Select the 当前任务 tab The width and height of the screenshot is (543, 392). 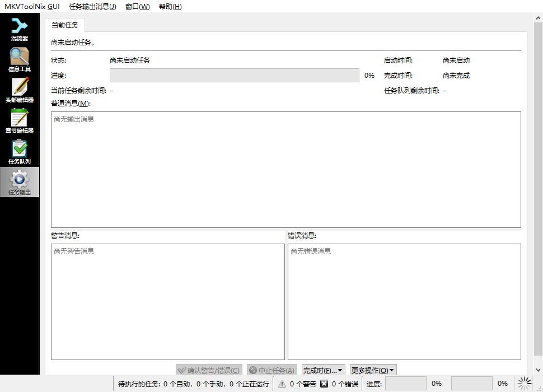pyautogui.click(x=65, y=25)
